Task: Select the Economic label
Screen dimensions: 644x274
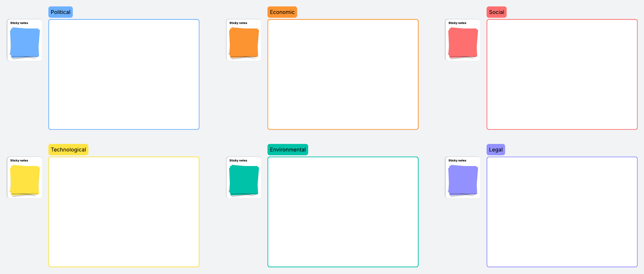Action: [282, 12]
